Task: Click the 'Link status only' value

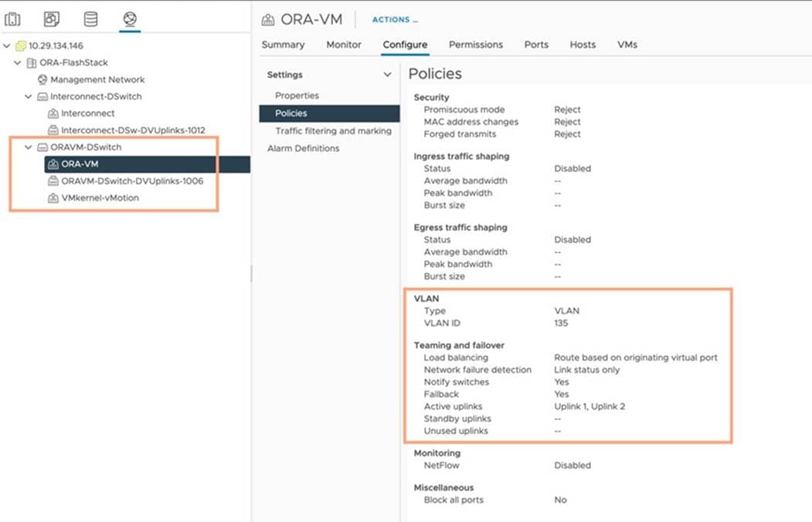Action: (x=586, y=370)
